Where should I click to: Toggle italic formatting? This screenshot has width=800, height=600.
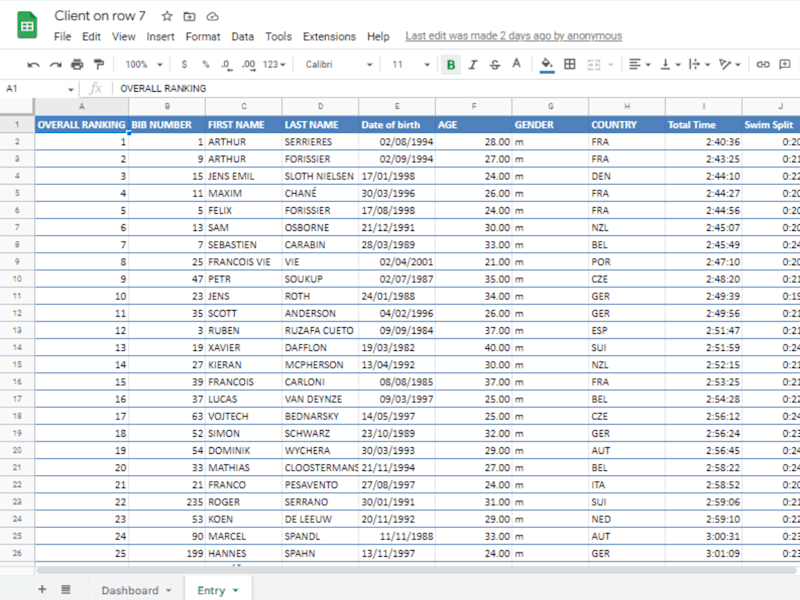click(x=473, y=64)
